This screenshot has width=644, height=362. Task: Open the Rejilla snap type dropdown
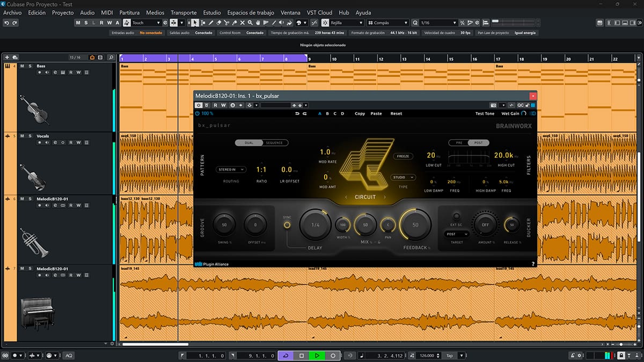(x=347, y=23)
